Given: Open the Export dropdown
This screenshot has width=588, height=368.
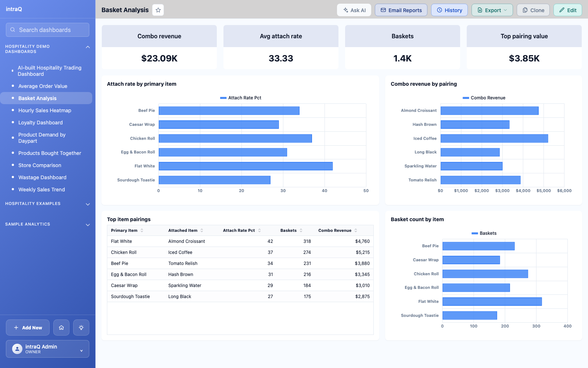Looking at the screenshot, I should [492, 10].
